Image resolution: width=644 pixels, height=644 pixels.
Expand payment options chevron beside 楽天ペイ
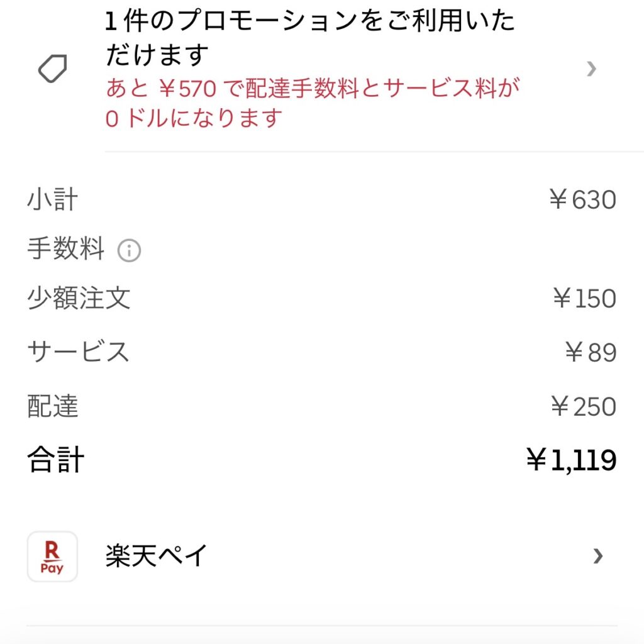(x=597, y=556)
